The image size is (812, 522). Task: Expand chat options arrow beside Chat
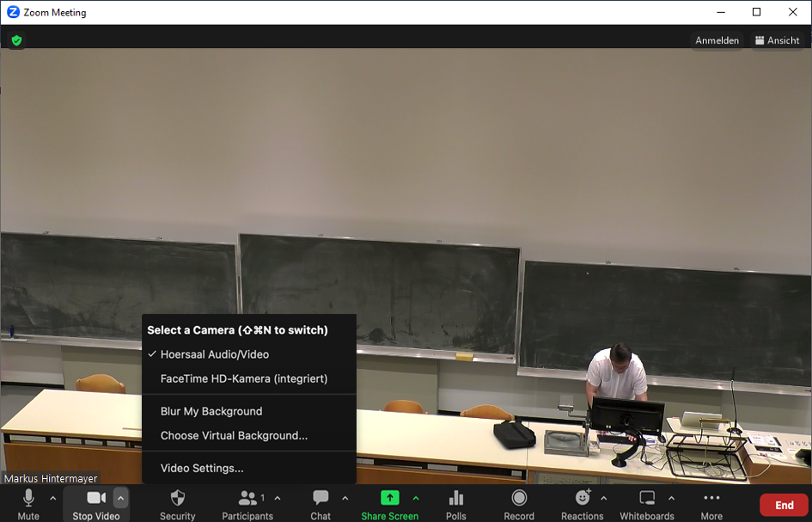(345, 499)
